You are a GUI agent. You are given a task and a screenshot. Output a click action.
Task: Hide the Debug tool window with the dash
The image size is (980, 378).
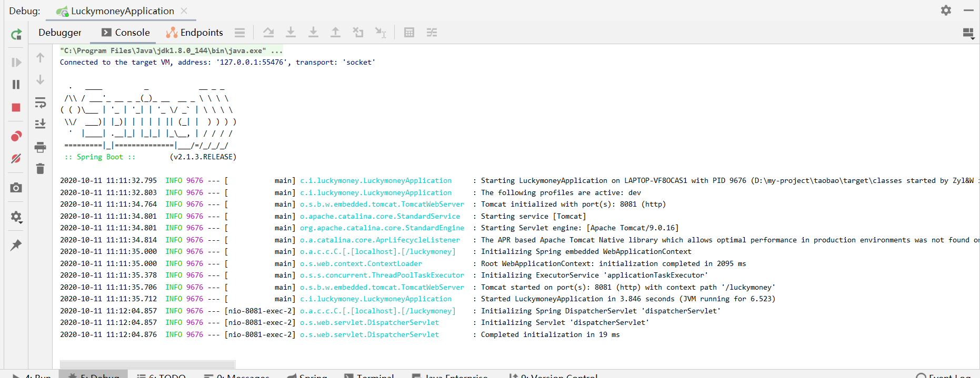click(968, 11)
